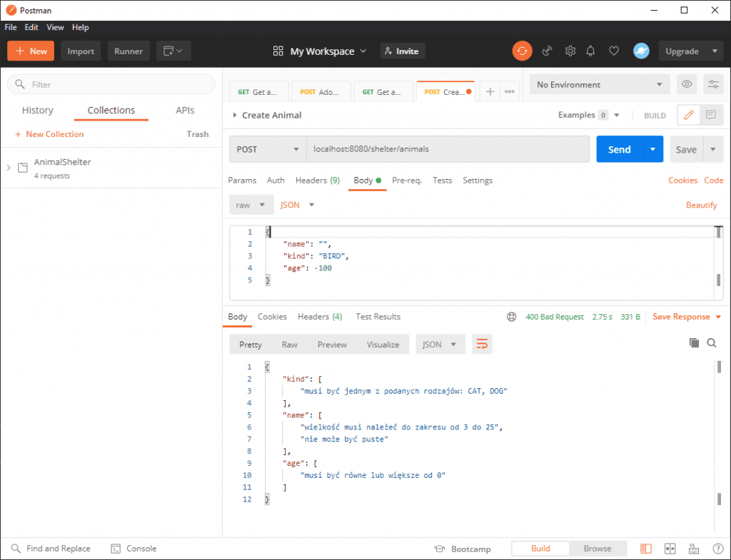Select Browse mode toggle
This screenshot has width=731, height=560.
(x=598, y=549)
